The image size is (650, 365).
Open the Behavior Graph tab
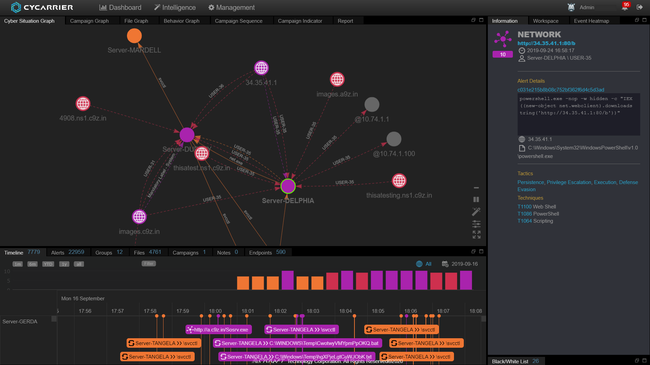(x=181, y=21)
